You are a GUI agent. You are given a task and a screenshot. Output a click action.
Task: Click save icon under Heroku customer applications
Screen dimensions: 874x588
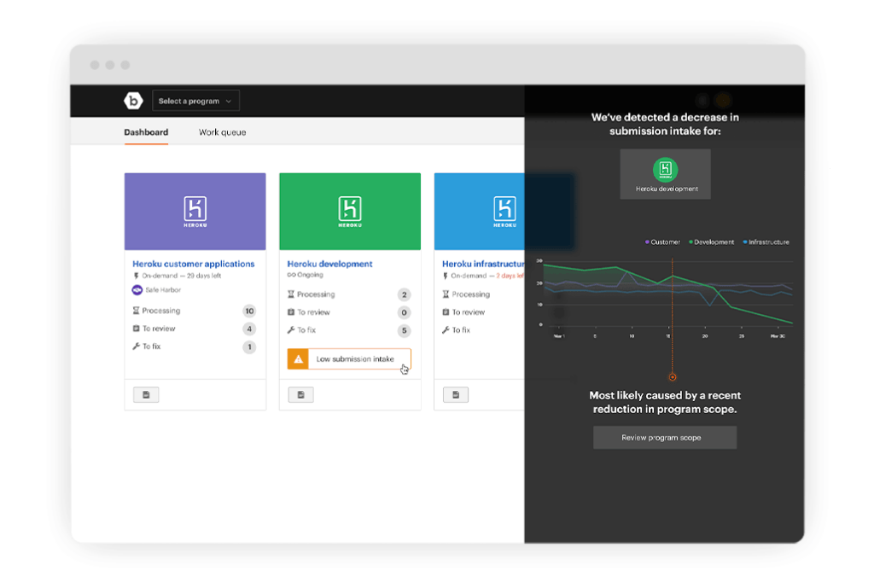tap(146, 394)
